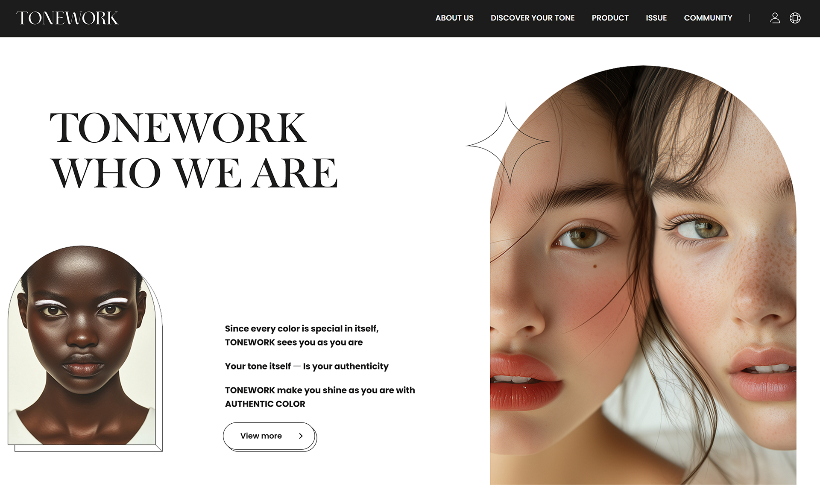The width and height of the screenshot is (820, 504).
Task: Click the arrow inside View more
Action: pos(301,436)
